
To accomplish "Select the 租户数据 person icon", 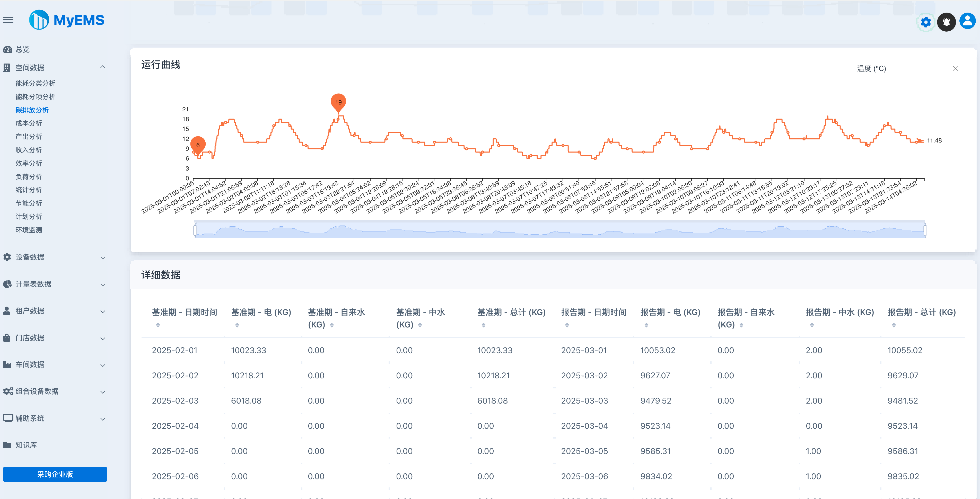I will coord(6,311).
